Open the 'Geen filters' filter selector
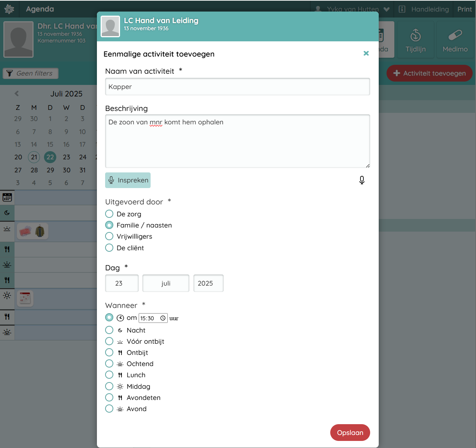476x448 pixels. click(x=31, y=73)
